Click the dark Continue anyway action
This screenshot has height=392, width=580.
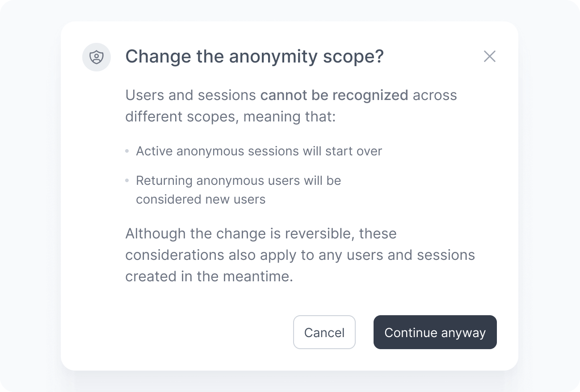click(x=435, y=332)
